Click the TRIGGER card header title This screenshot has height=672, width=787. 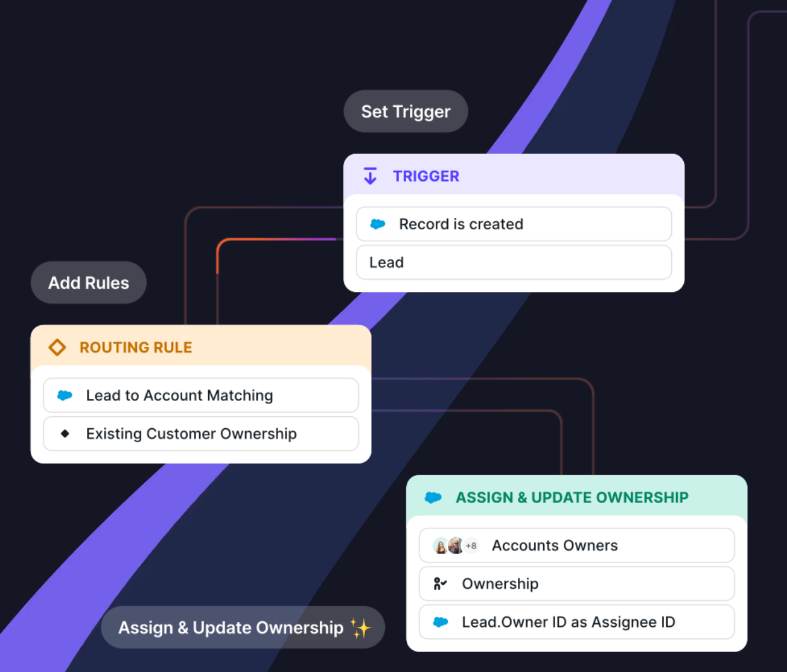click(426, 176)
